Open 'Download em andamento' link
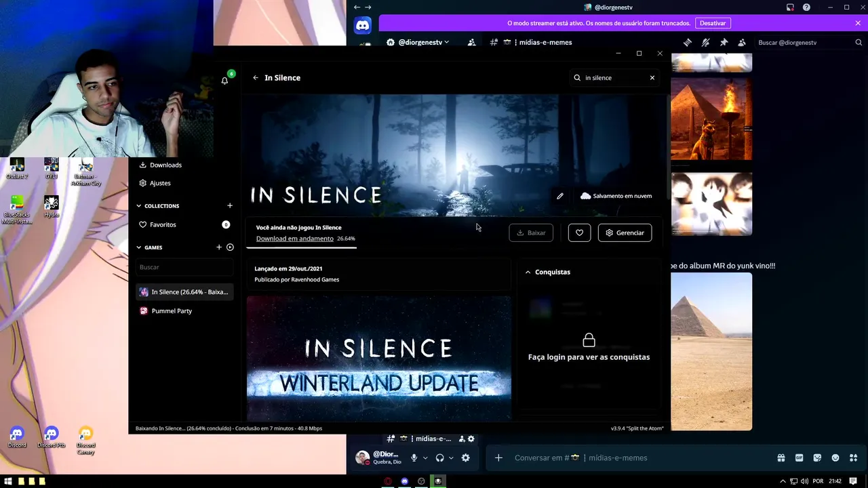The width and height of the screenshot is (868, 488). pyautogui.click(x=295, y=239)
